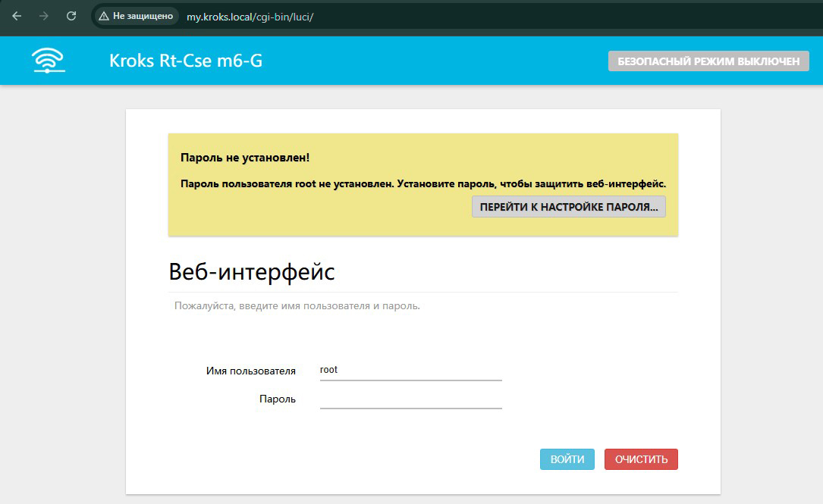
Task: Click the 'Веб-интерфейс' page heading
Action: point(252,271)
